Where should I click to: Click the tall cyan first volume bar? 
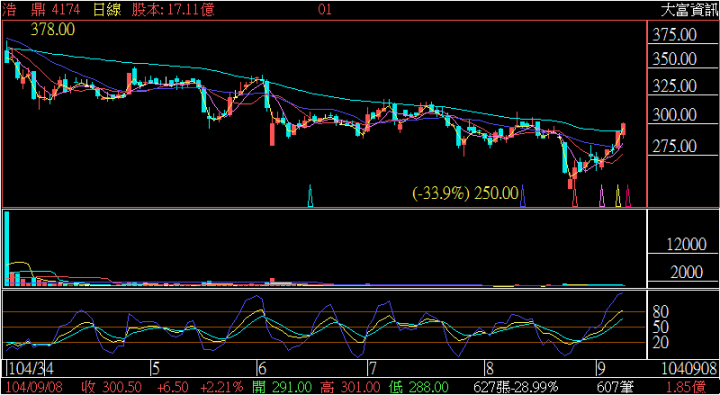7,248
